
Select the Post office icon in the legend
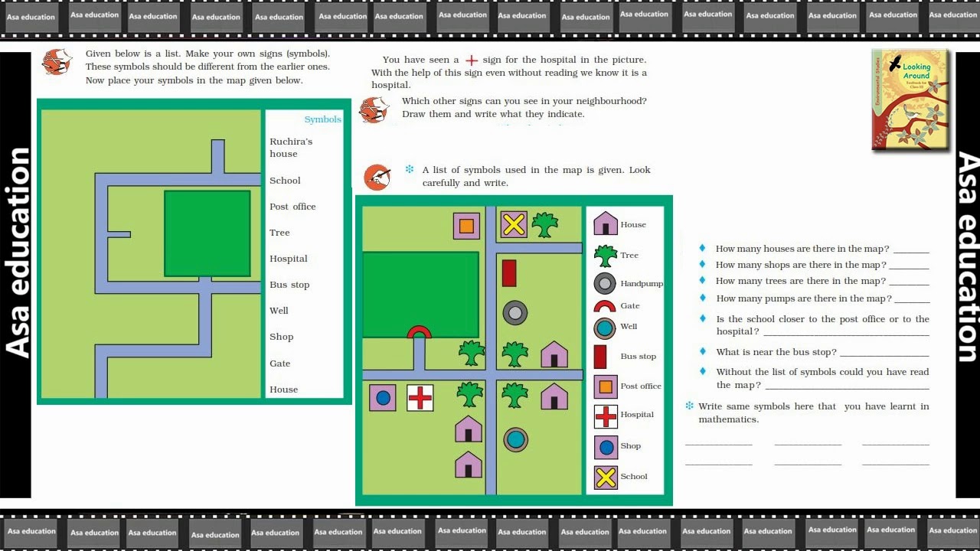click(x=606, y=386)
